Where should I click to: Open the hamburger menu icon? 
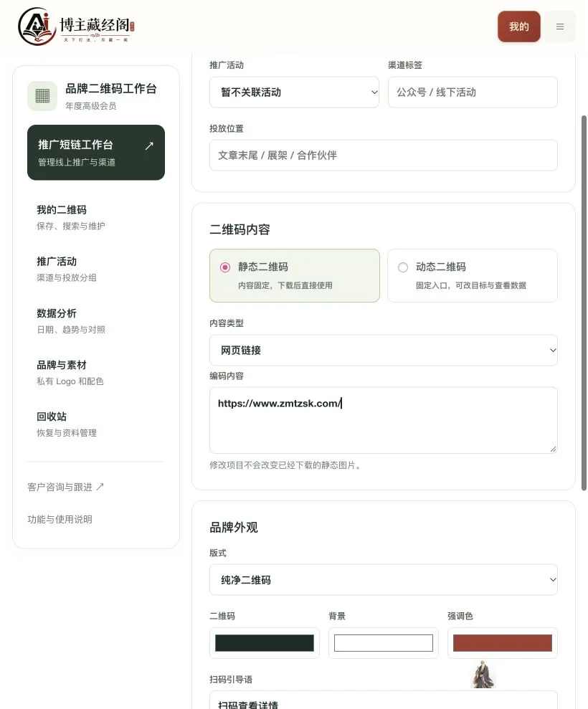point(559,27)
